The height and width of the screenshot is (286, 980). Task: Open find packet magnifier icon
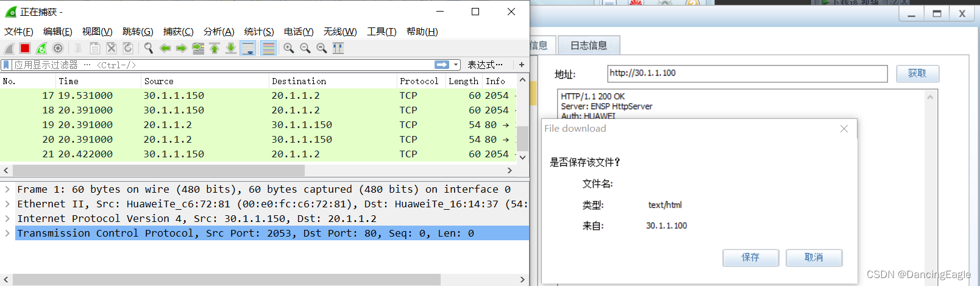pos(148,48)
